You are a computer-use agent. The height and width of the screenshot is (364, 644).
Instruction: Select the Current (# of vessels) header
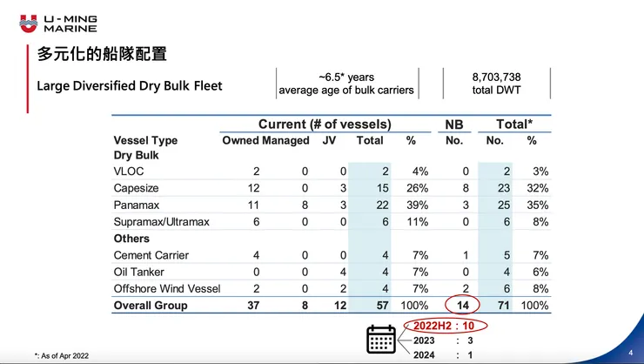click(x=325, y=125)
